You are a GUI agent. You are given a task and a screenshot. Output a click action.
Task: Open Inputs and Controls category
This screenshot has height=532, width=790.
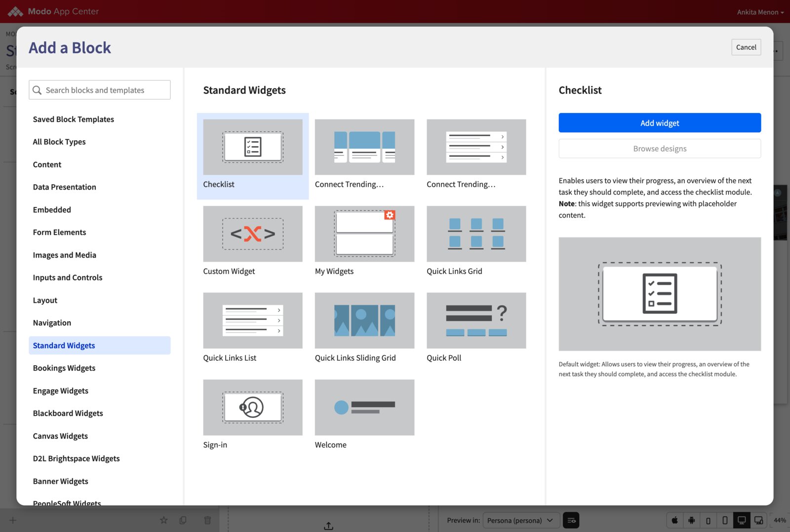(x=100, y=278)
